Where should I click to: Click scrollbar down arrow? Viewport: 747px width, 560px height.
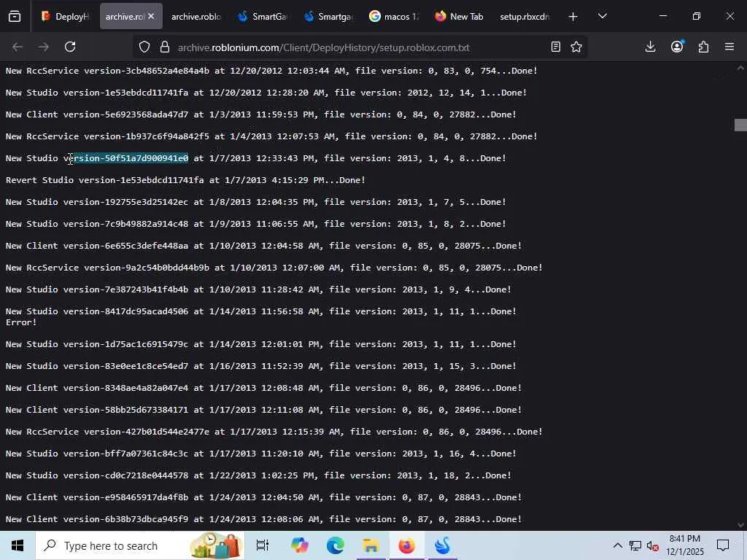[x=740, y=525]
